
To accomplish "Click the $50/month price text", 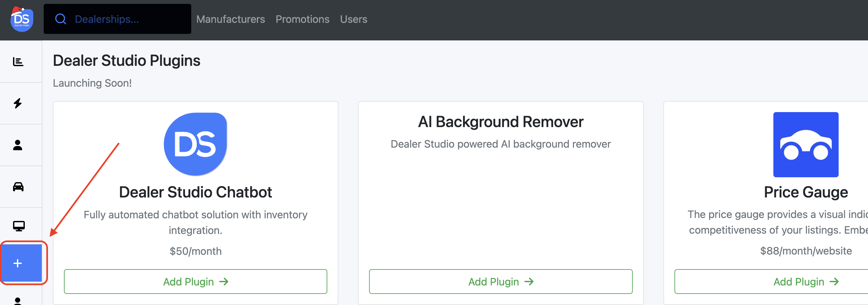I will click(x=195, y=251).
